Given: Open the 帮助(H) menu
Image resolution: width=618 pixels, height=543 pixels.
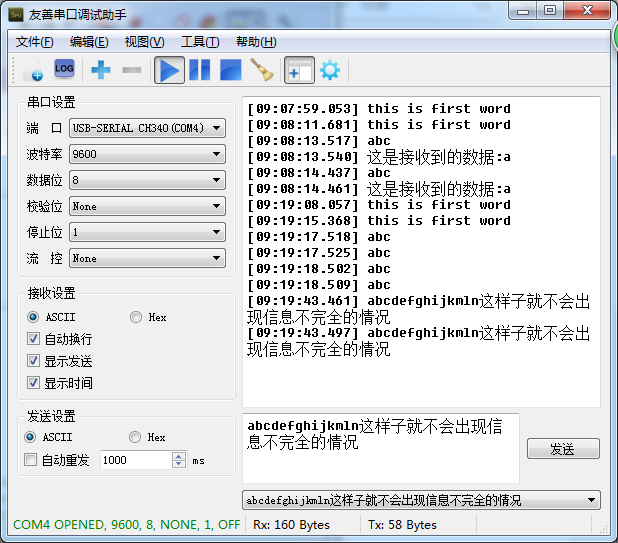Looking at the screenshot, I should 256,42.
